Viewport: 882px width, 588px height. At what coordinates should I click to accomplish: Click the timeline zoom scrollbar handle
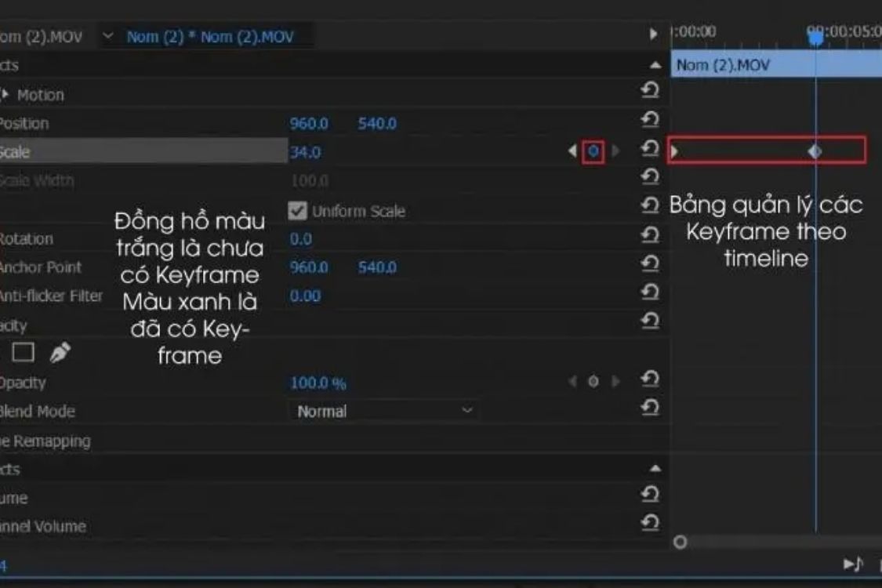[681, 542]
